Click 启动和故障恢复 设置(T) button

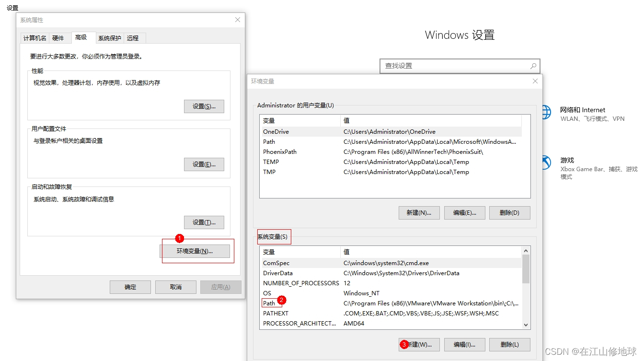click(204, 222)
